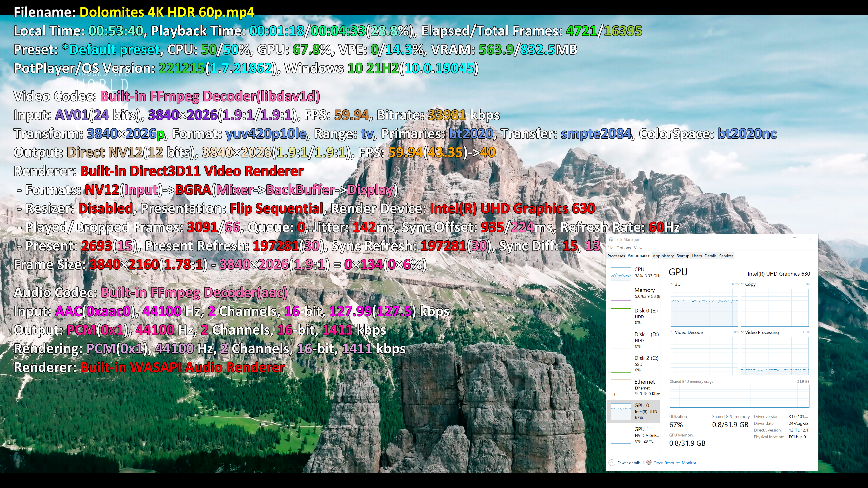Open Disk 2 (C:) SSD performance view
This screenshot has height=488, width=868.
coord(621,364)
